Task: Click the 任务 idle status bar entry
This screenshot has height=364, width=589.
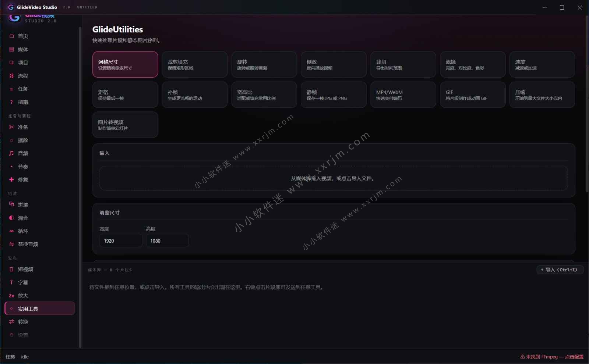Action: tap(17, 357)
